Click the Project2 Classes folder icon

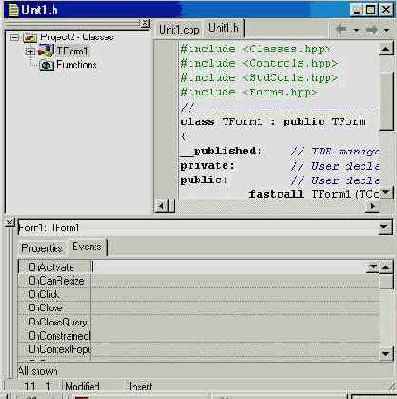coord(30,37)
